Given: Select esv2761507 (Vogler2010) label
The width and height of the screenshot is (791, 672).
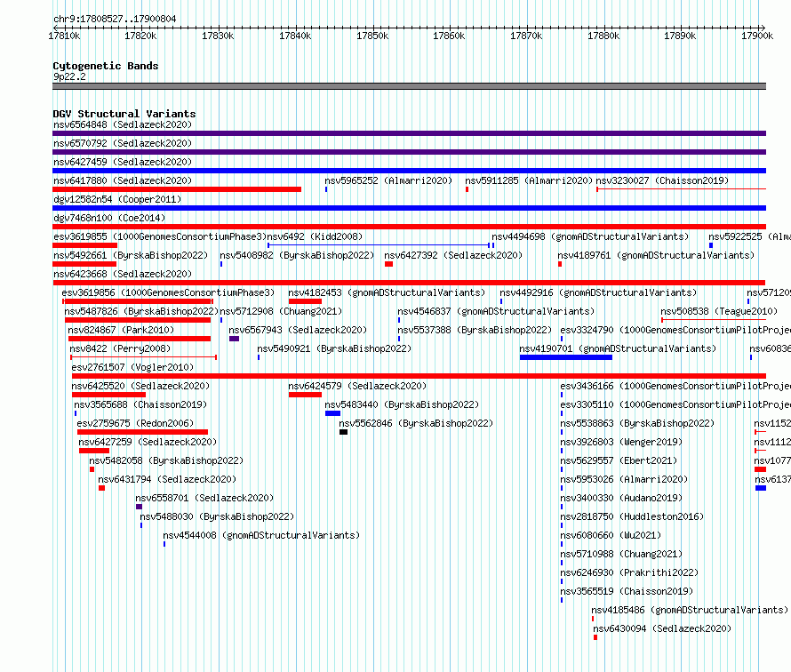Looking at the screenshot, I should click(132, 367).
